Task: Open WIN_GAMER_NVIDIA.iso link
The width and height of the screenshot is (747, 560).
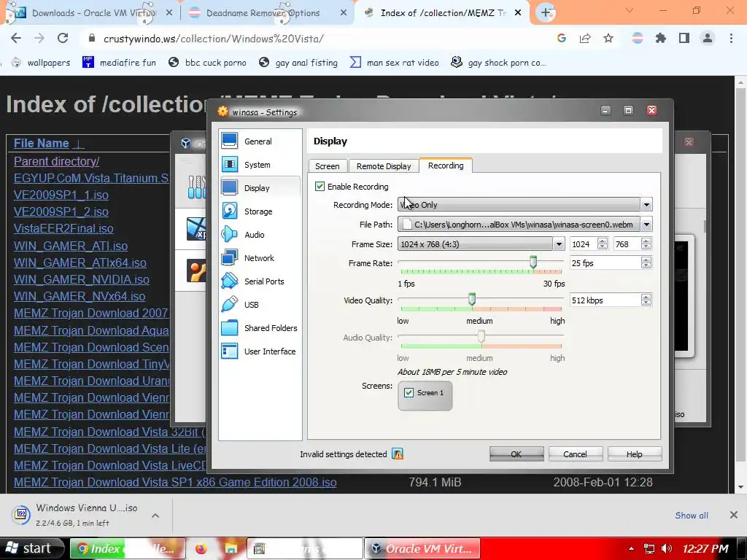Action: pos(82,279)
